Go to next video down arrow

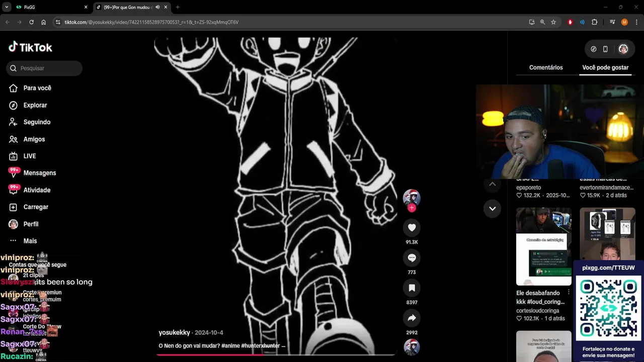coord(492,209)
